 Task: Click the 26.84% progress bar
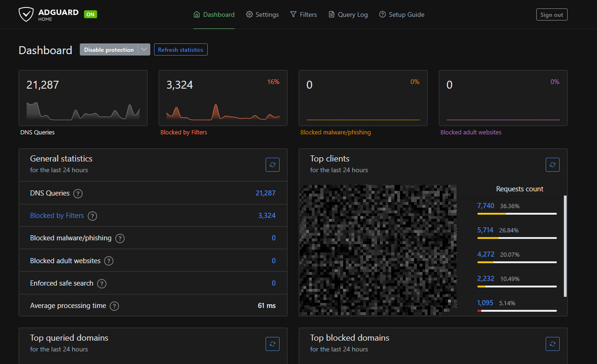(x=517, y=238)
